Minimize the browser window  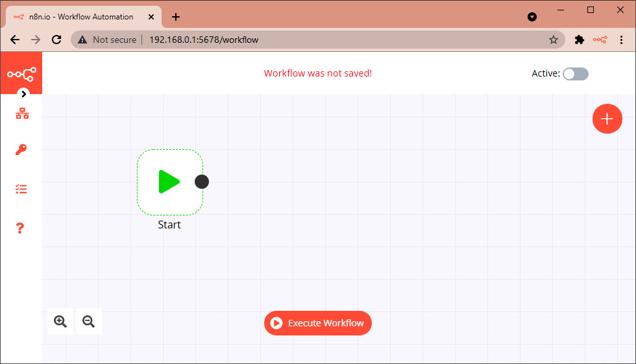tap(561, 10)
